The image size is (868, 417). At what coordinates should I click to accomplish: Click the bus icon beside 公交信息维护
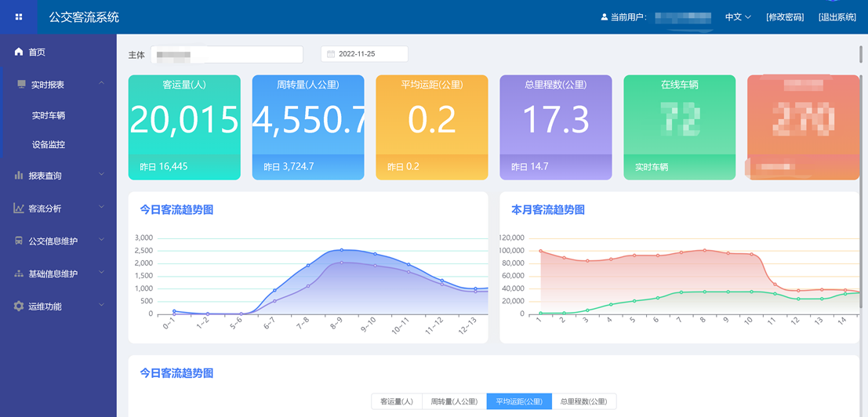tap(19, 241)
